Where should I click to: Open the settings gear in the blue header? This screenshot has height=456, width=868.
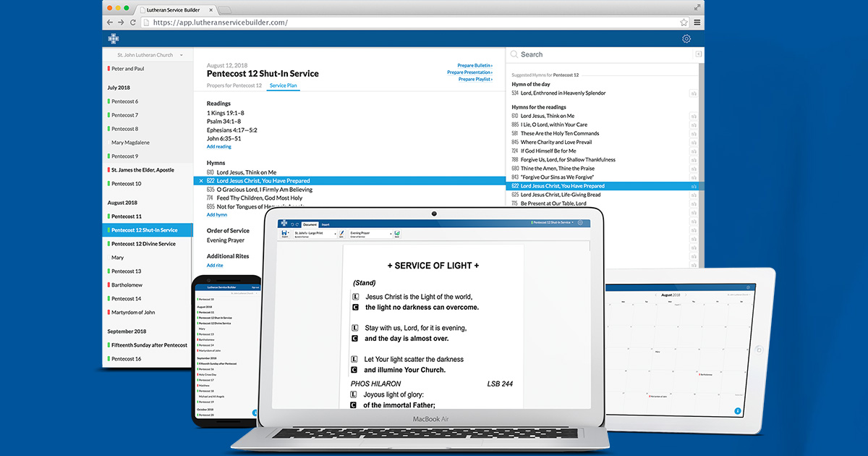point(686,39)
